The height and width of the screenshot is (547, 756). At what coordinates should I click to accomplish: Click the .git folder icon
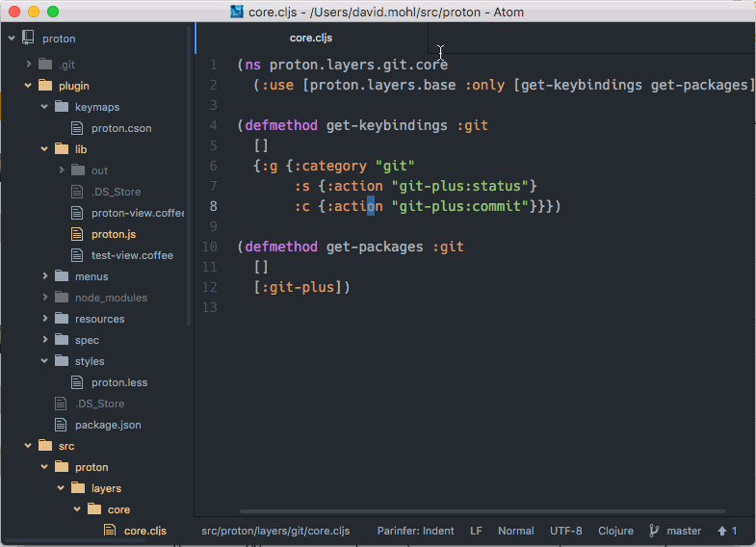[45, 65]
